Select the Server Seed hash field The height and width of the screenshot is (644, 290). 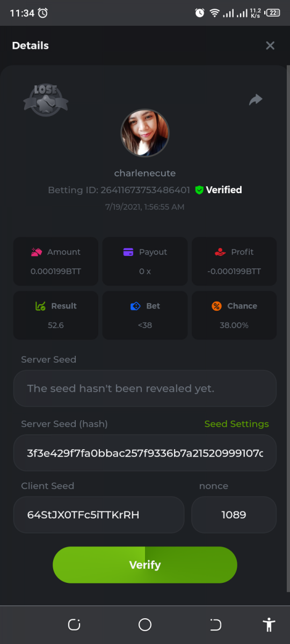click(145, 453)
